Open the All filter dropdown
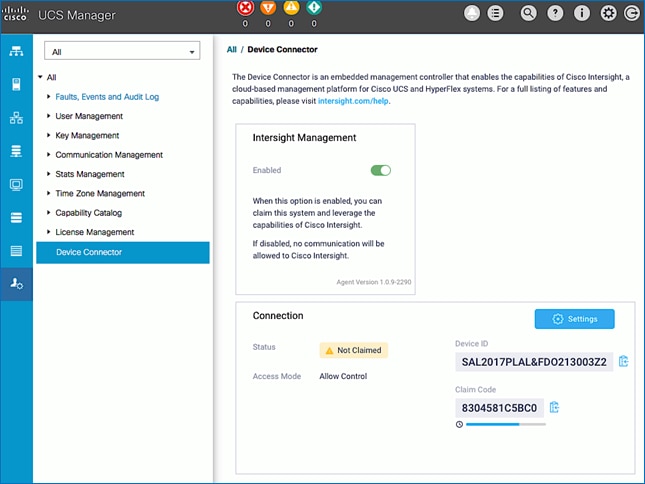This screenshot has width=645, height=484. coord(122,52)
